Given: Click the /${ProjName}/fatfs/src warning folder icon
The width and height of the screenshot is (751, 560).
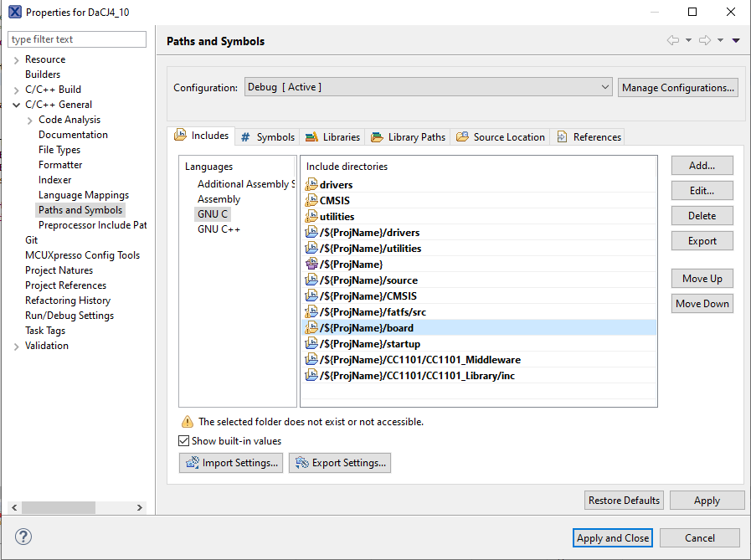Looking at the screenshot, I should click(311, 312).
